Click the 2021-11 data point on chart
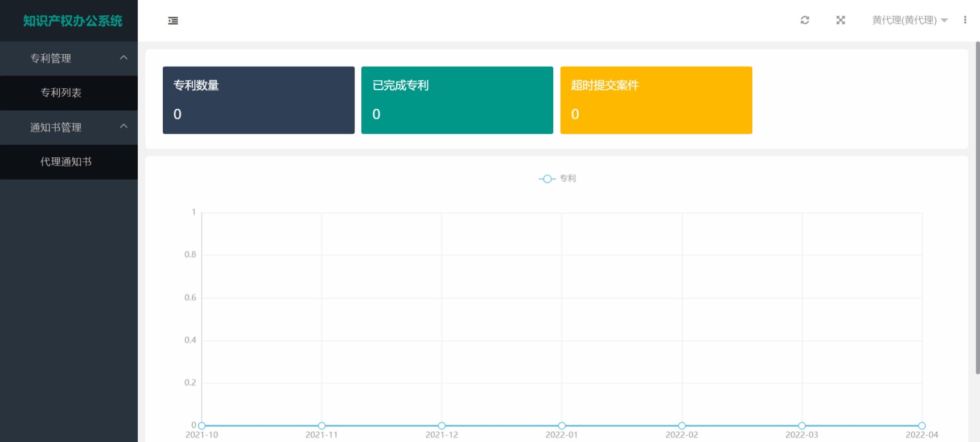Screen dimensions: 980x442 (322, 425)
